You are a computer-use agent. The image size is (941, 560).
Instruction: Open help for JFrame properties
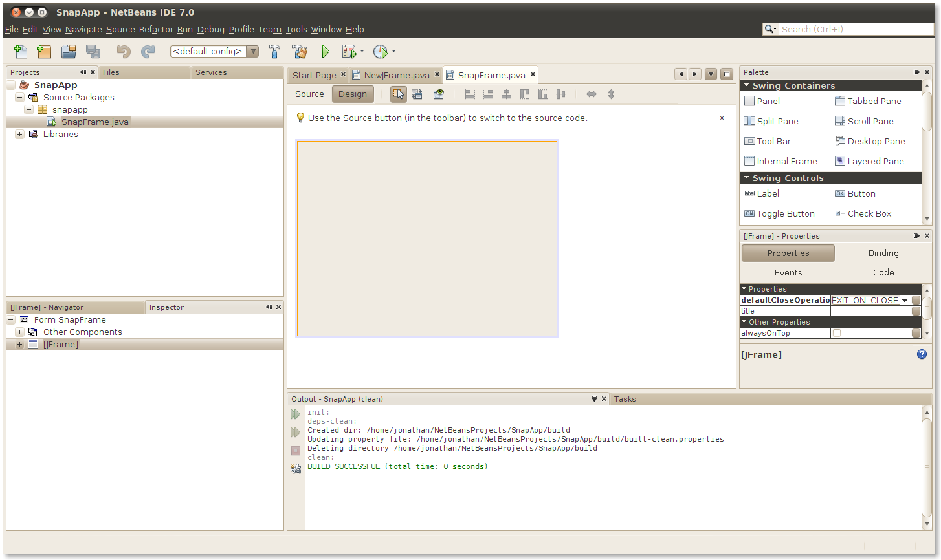922,354
